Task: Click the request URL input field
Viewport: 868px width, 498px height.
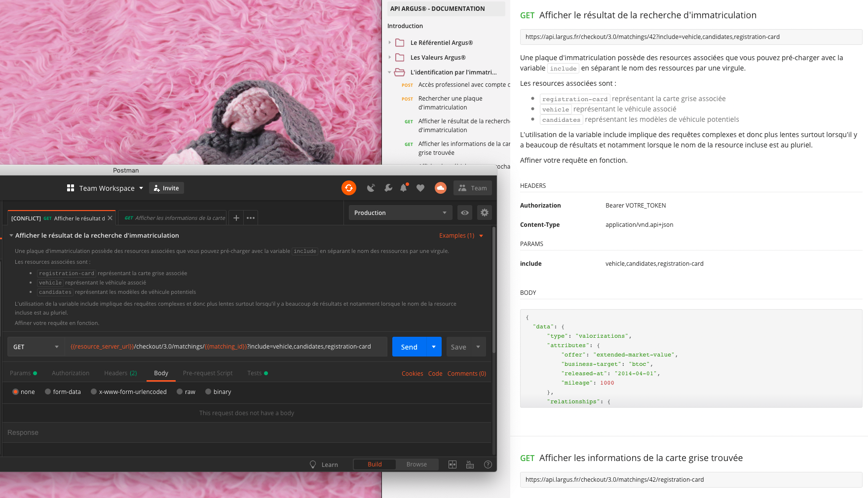Action: (226, 347)
